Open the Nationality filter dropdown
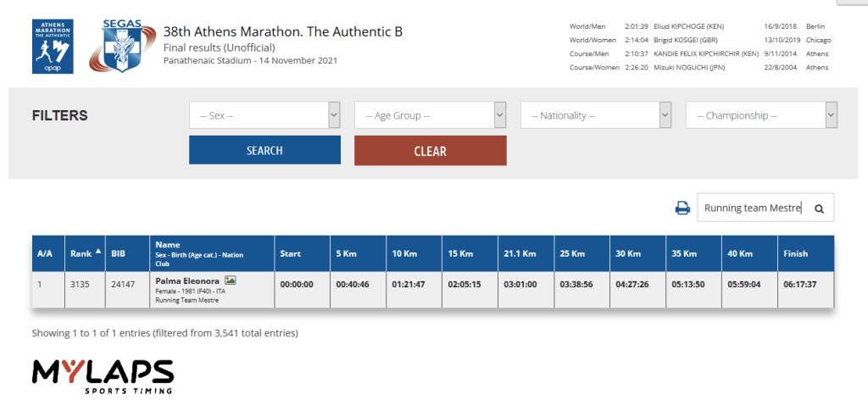 pyautogui.click(x=595, y=115)
